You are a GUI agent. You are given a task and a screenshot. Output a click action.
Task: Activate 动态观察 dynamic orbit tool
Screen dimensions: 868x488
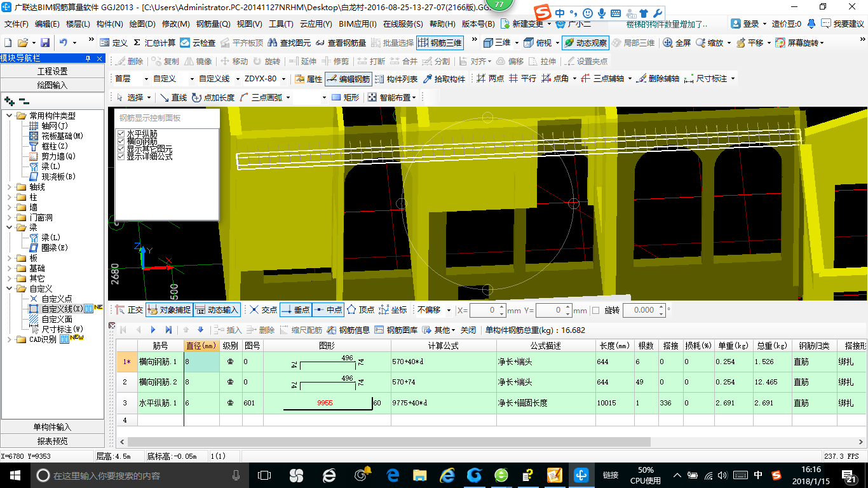pyautogui.click(x=586, y=43)
